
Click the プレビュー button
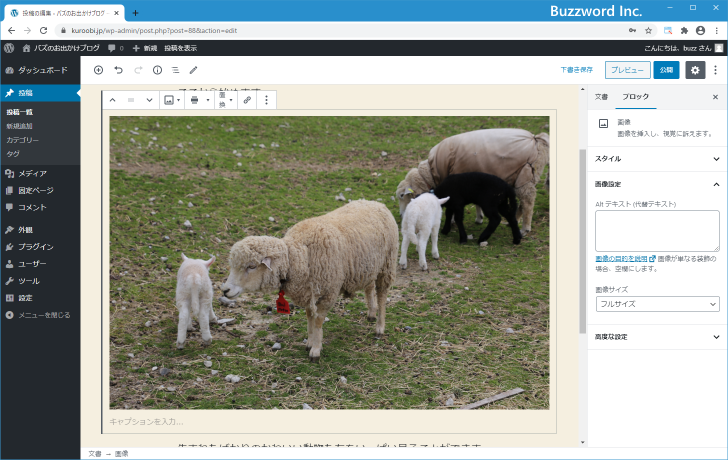click(x=626, y=70)
